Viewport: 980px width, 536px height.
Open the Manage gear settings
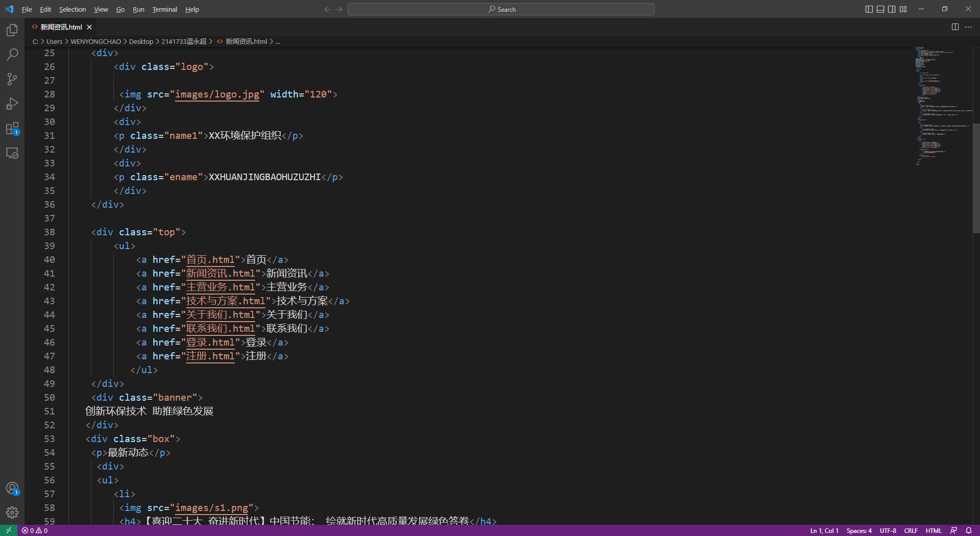coord(12,513)
